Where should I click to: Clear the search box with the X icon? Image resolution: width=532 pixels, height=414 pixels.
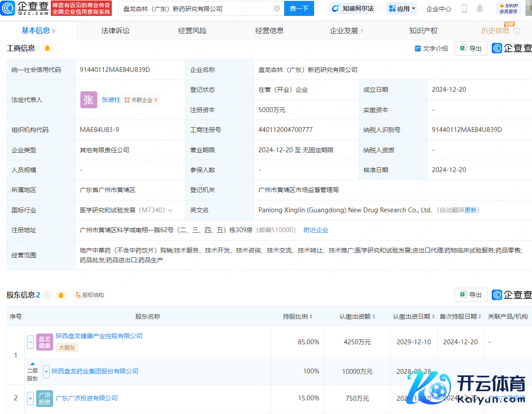pos(277,8)
